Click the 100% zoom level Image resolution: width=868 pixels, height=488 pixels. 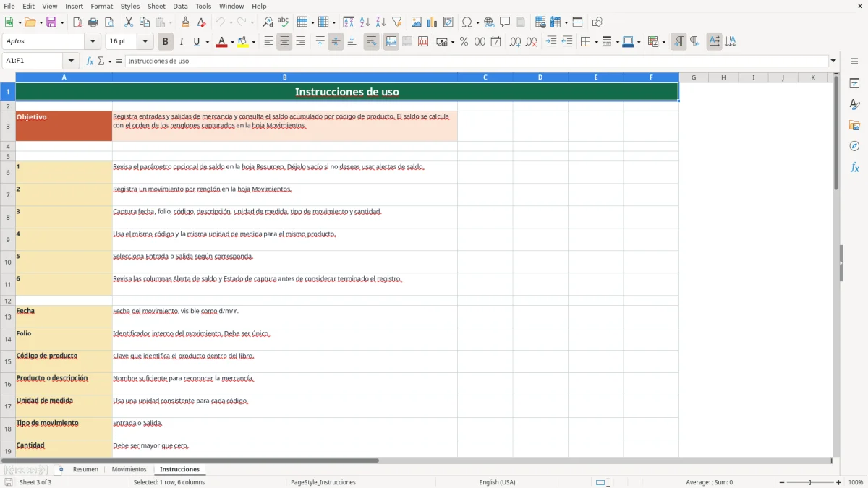(x=856, y=482)
